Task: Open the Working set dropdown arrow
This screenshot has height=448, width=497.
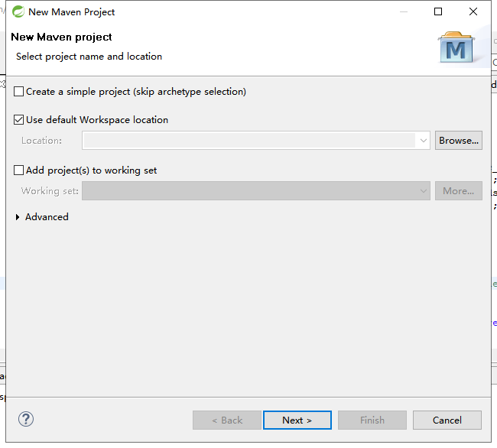Action: [x=423, y=190]
